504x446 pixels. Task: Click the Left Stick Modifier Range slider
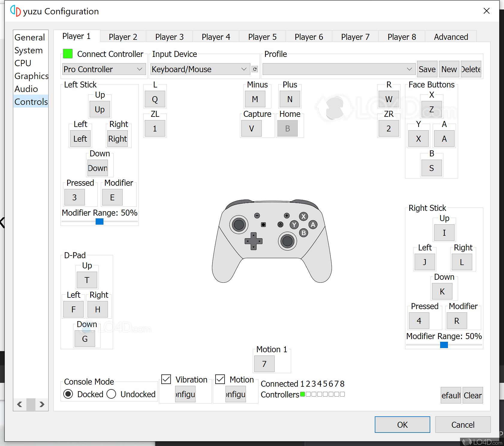pos(100,221)
